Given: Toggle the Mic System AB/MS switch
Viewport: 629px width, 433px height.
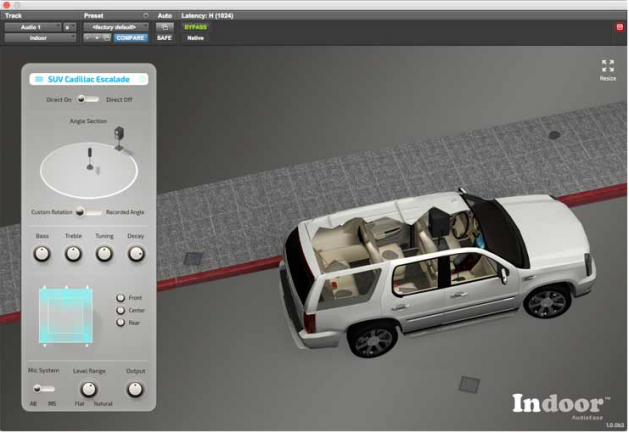Looking at the screenshot, I should pyautogui.click(x=44, y=388).
